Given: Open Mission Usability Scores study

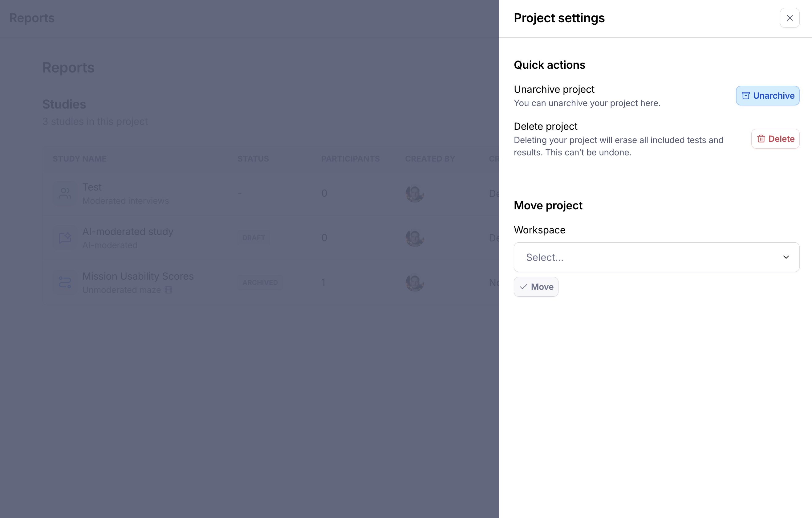Looking at the screenshot, I should pos(138,276).
